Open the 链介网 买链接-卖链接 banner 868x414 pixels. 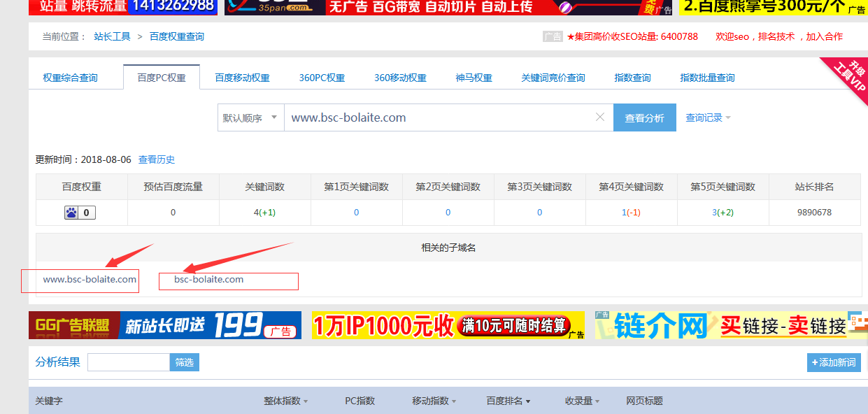click(732, 325)
